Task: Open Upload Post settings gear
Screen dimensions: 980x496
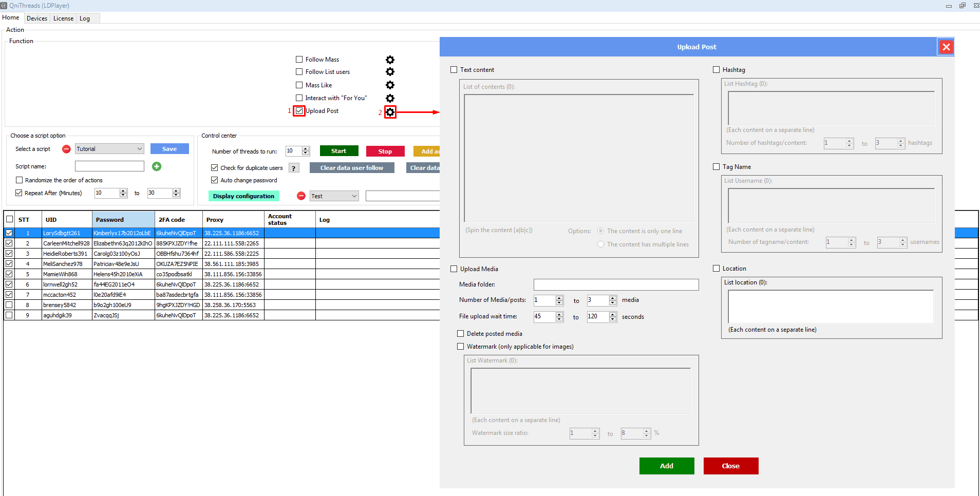Action: tap(390, 112)
